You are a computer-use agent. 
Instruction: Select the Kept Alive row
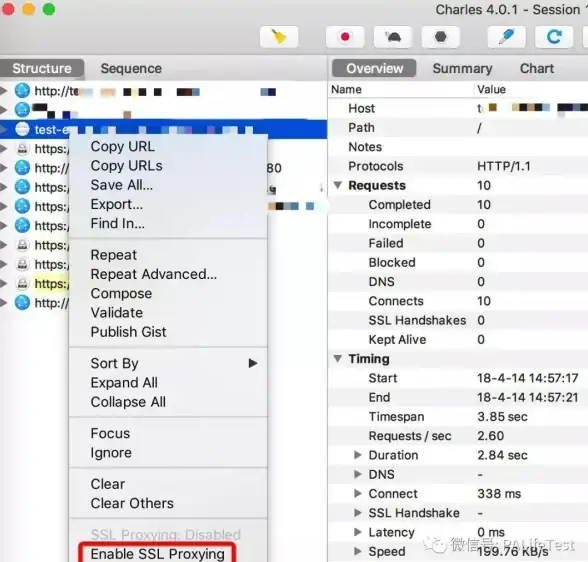pyautogui.click(x=458, y=340)
